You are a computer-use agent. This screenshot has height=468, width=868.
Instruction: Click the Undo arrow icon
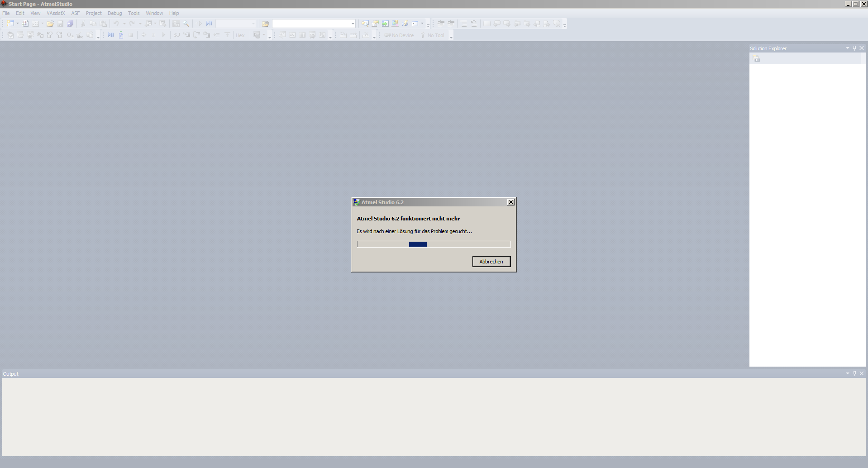tap(116, 24)
